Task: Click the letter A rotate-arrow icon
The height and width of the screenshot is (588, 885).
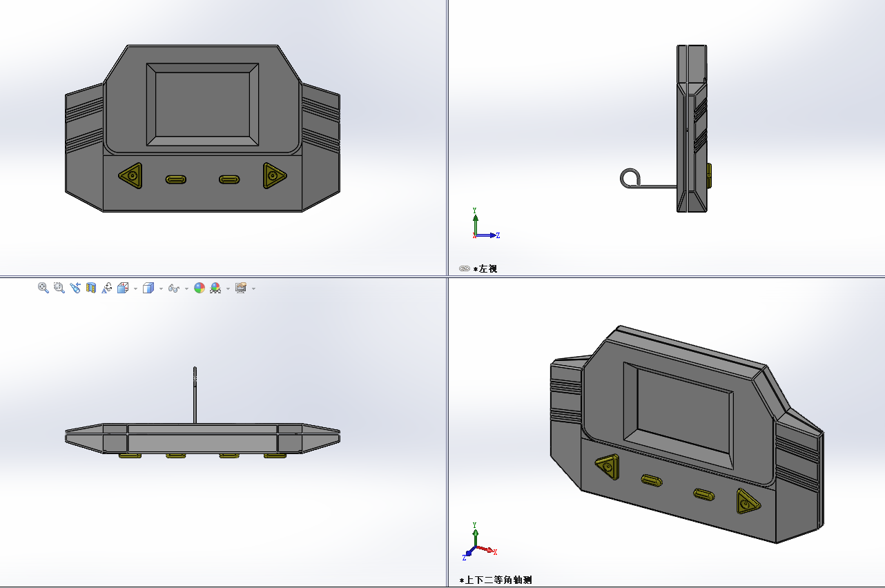Action: 107,288
